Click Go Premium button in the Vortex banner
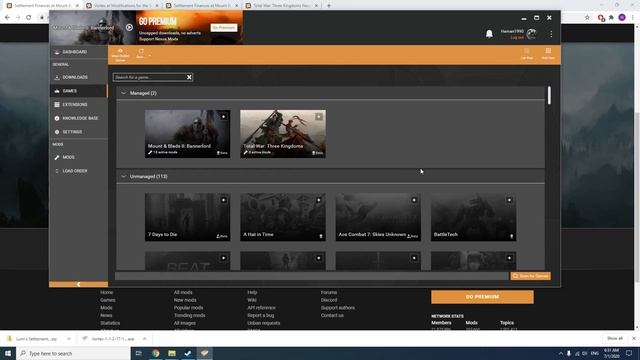 [x=224, y=28]
